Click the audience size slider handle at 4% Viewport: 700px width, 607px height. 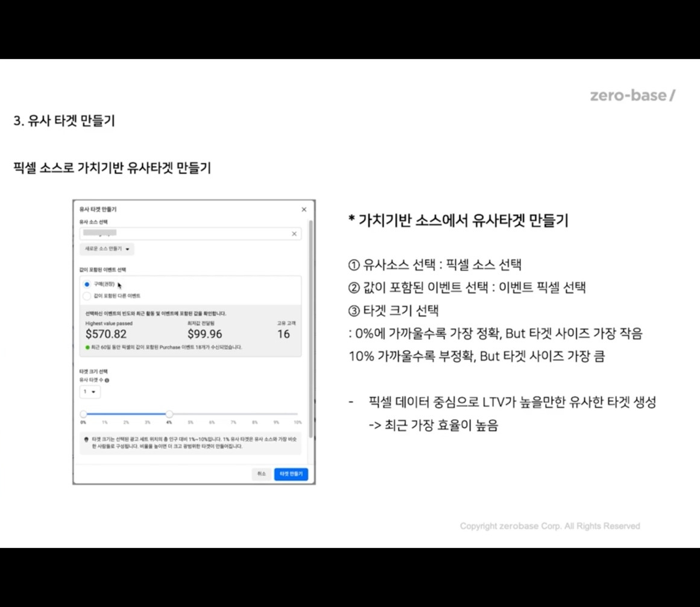click(169, 414)
